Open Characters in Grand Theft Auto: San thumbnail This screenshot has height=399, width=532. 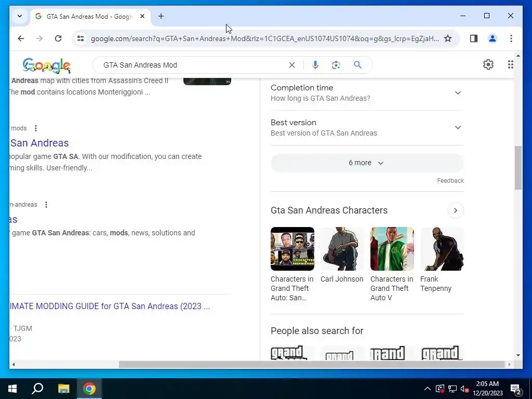point(292,249)
